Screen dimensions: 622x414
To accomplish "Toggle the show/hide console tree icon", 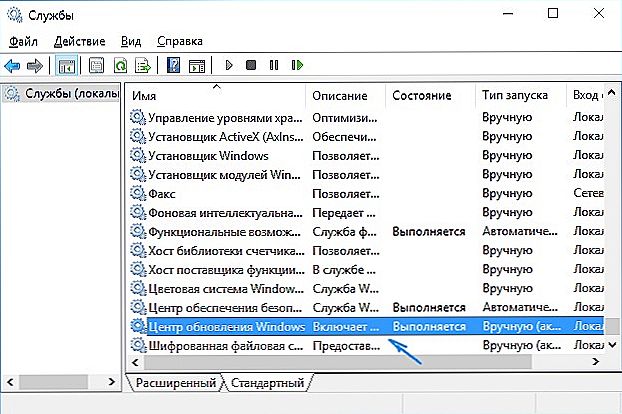I will click(x=66, y=65).
